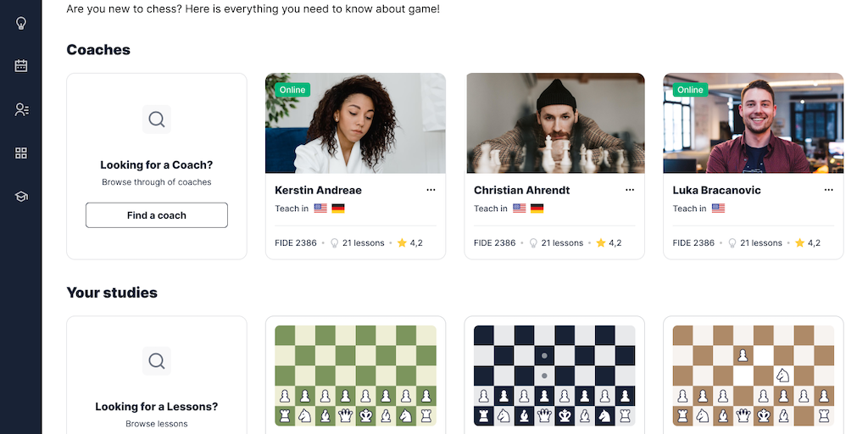Click the star rating on Kerstin Andreae
868x434 pixels.
tap(409, 243)
